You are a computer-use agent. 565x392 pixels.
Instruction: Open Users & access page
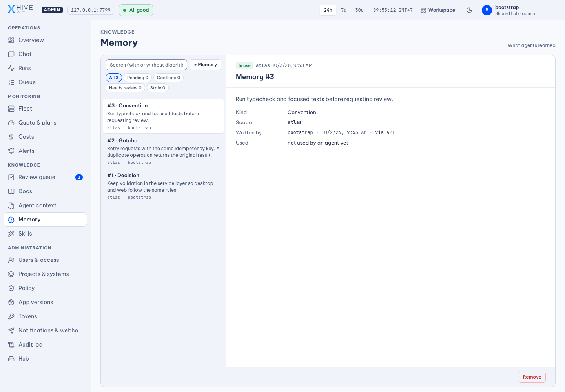pos(45,260)
